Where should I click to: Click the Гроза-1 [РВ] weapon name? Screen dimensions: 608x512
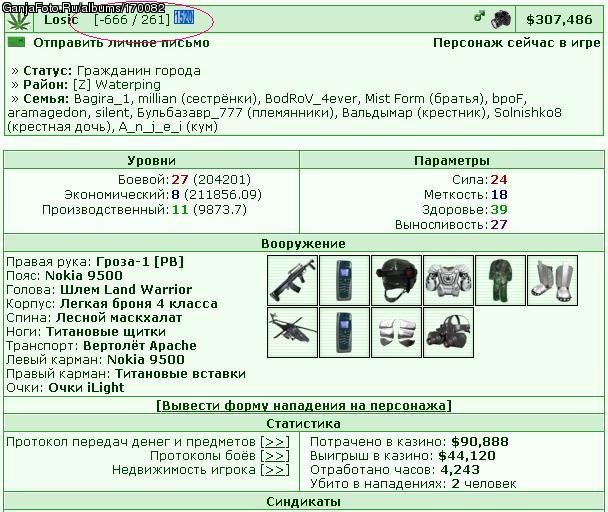pyautogui.click(x=140, y=262)
